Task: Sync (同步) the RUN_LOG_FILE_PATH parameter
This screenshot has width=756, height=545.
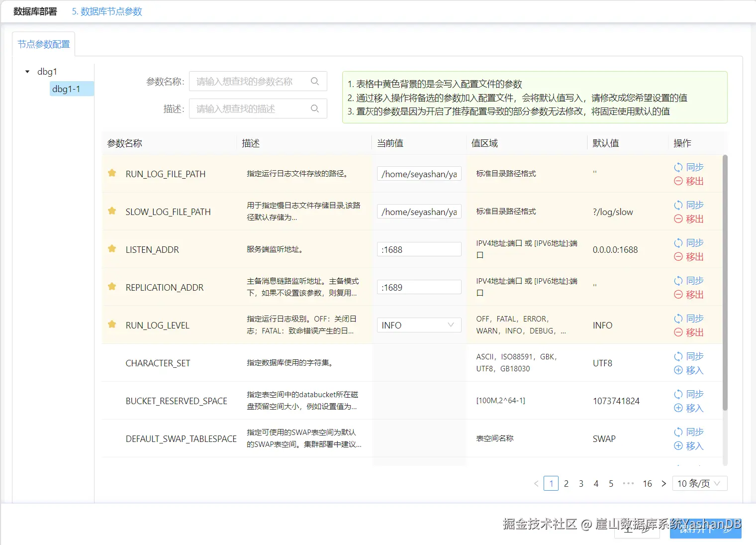Action: [689, 167]
